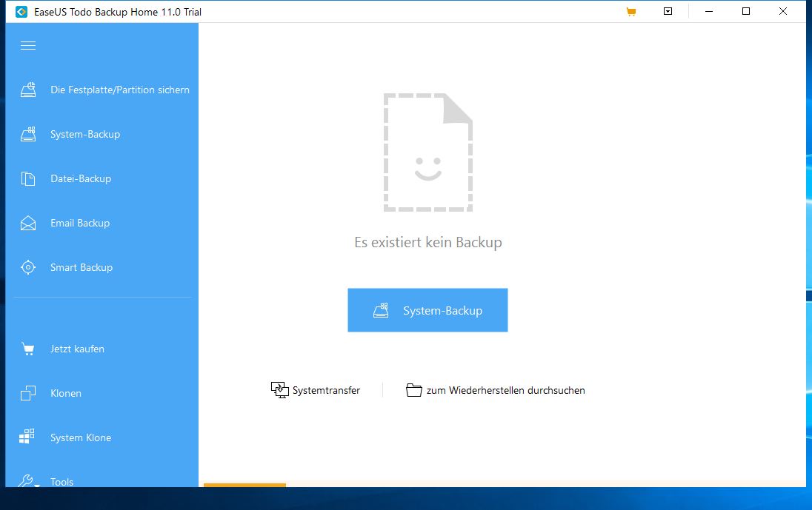Image resolution: width=812 pixels, height=510 pixels.
Task: Click the disk/partition backup icon in the sidebar
Action: click(28, 90)
